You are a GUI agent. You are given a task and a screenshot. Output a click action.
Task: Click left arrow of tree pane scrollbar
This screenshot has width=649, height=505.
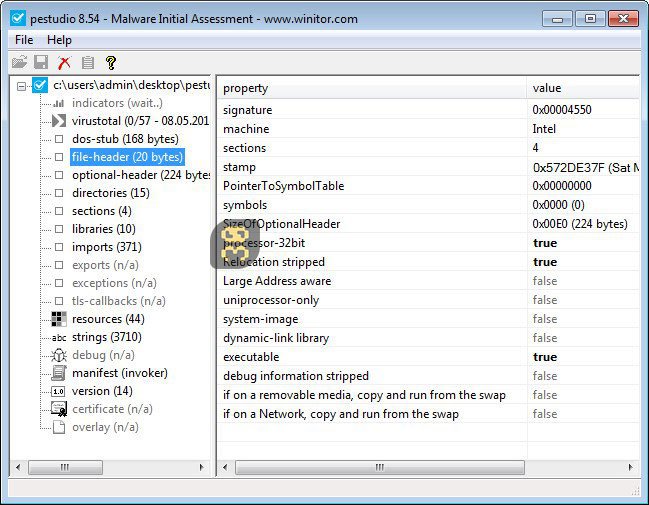click(18, 467)
